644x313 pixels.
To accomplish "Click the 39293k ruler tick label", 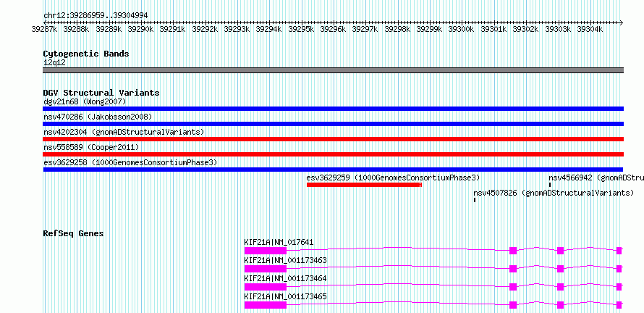I will coord(237,29).
